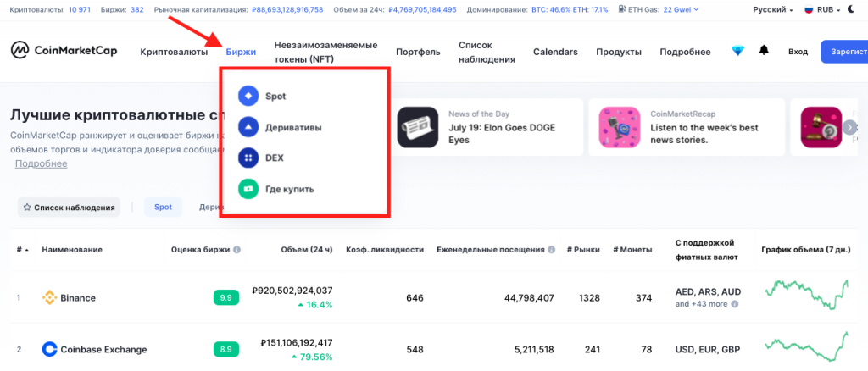This screenshot has width=868, height=371.
Task: Click the DEX menu icon
Action: coord(248,158)
